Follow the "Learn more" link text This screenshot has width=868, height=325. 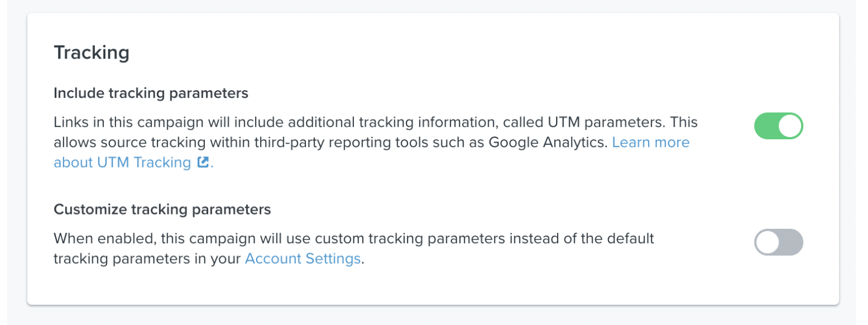coord(650,143)
